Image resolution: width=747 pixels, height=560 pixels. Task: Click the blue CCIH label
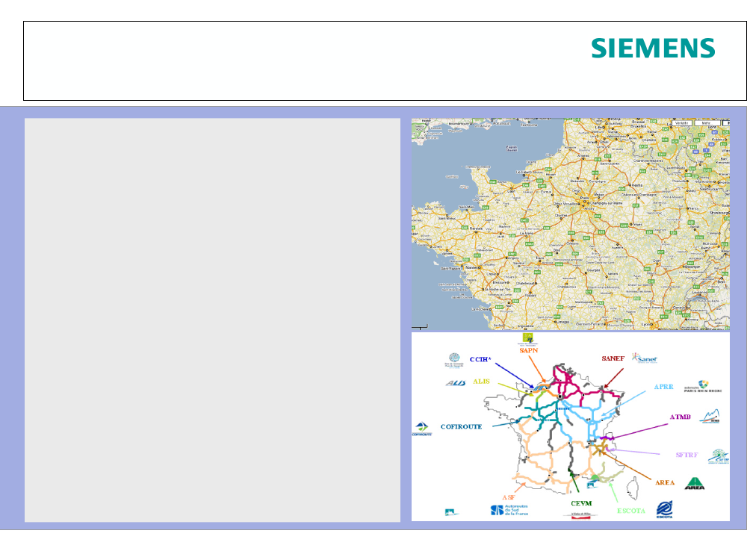pos(480,360)
